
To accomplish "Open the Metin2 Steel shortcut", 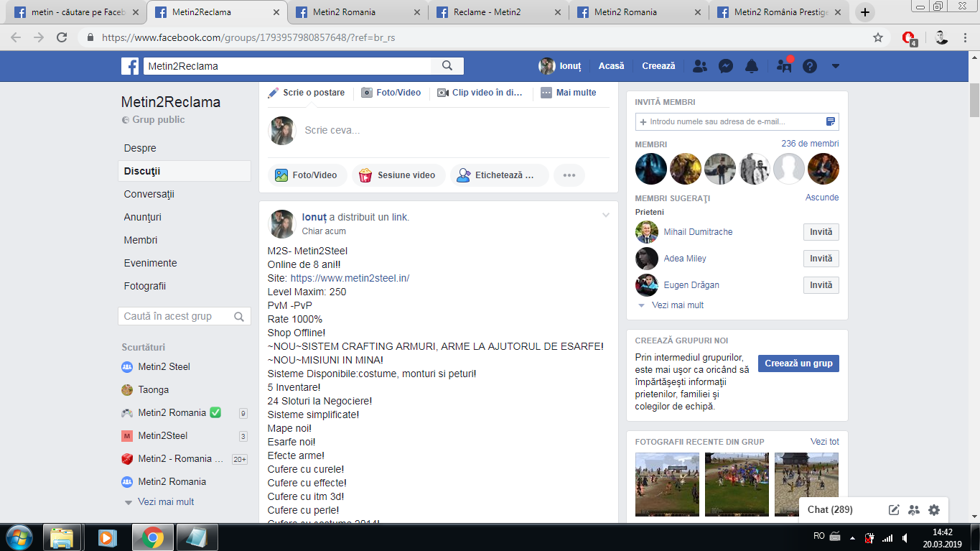I will pos(164,366).
